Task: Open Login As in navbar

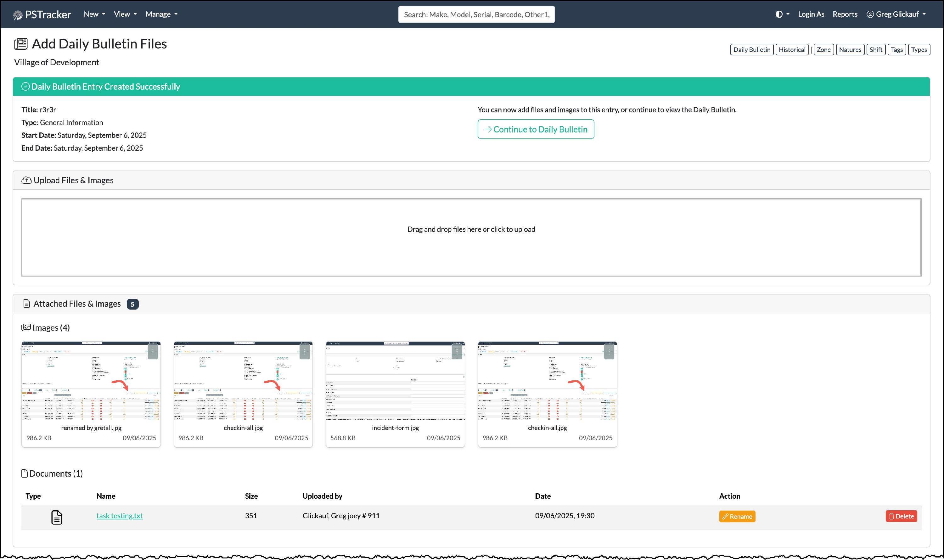Action: click(811, 14)
